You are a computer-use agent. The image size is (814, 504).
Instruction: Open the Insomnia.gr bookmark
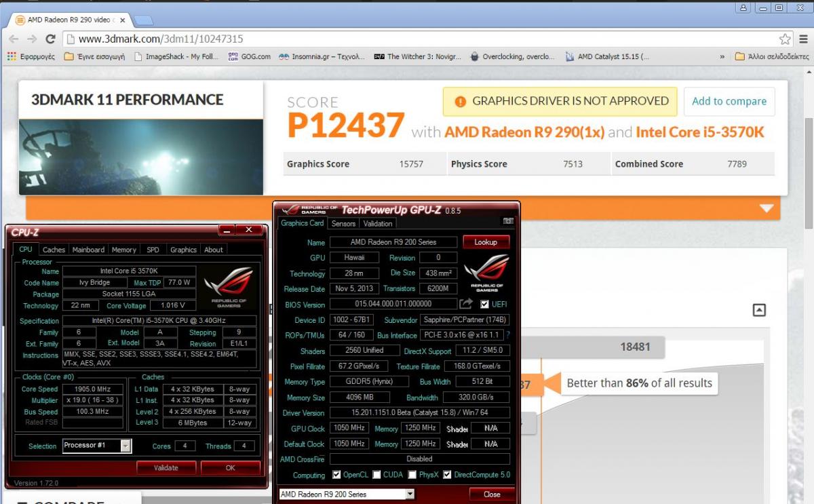pyautogui.click(x=322, y=57)
